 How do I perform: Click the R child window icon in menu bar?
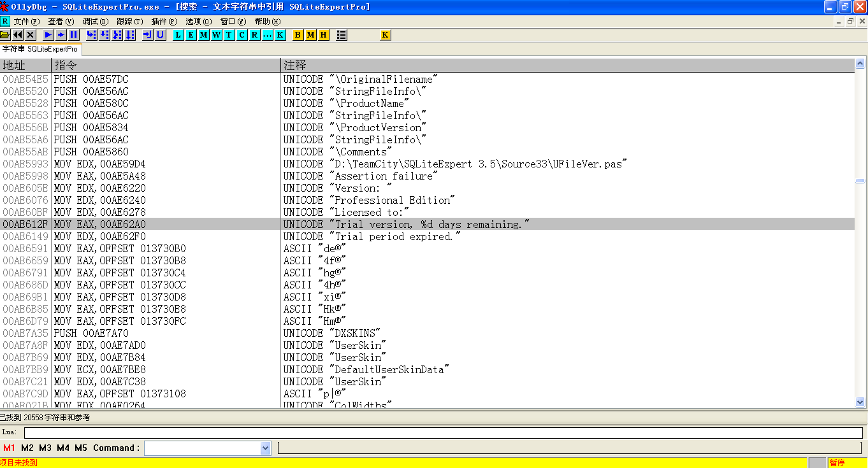click(x=5, y=21)
